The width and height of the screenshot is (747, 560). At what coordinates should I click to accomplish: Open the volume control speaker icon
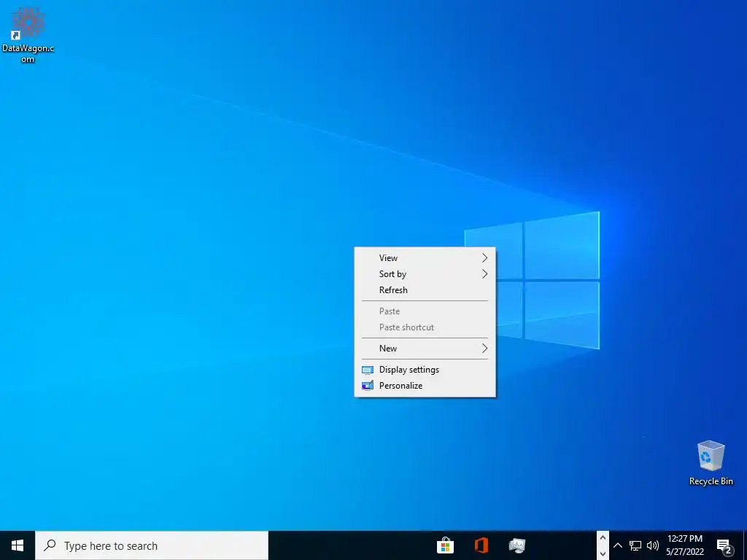click(x=653, y=545)
